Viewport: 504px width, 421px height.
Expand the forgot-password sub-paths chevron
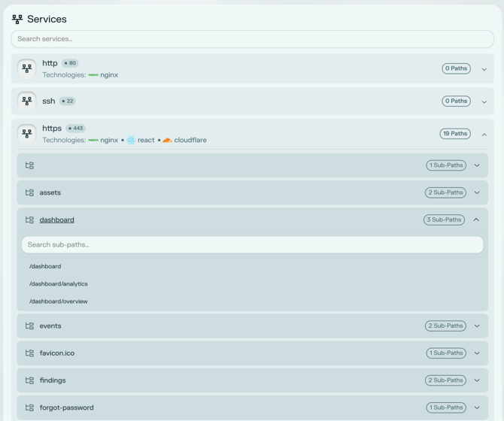coord(477,407)
